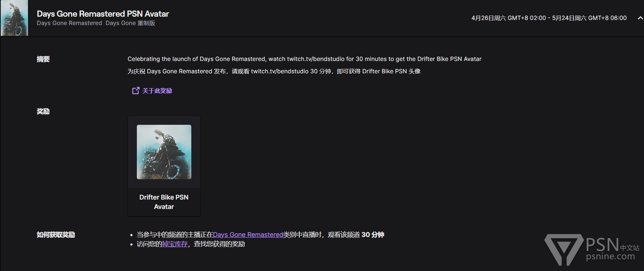Click the Drifter Bike PSN Avatar label
Image resolution: width=644 pixels, height=271 pixels.
164,202
